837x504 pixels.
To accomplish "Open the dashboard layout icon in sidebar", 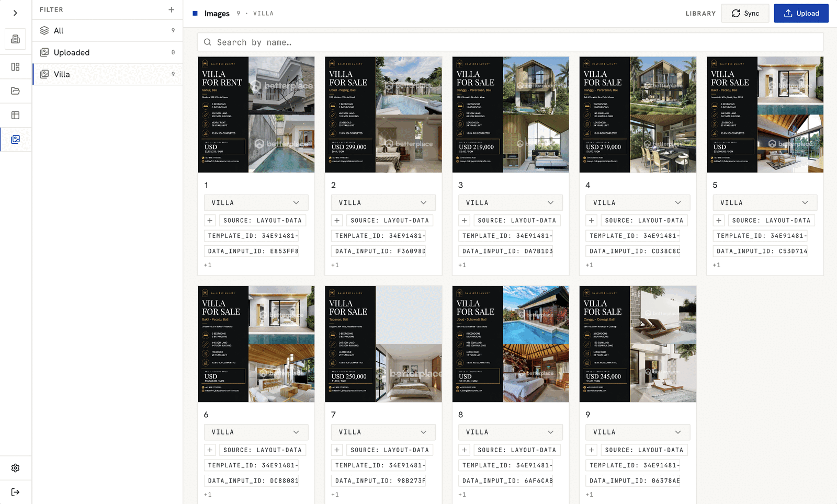I will 15,67.
